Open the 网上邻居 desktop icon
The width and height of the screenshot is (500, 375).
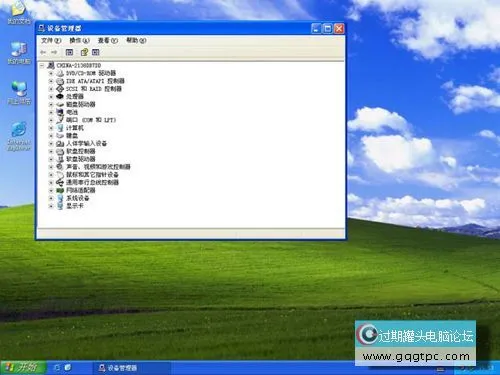(x=19, y=93)
